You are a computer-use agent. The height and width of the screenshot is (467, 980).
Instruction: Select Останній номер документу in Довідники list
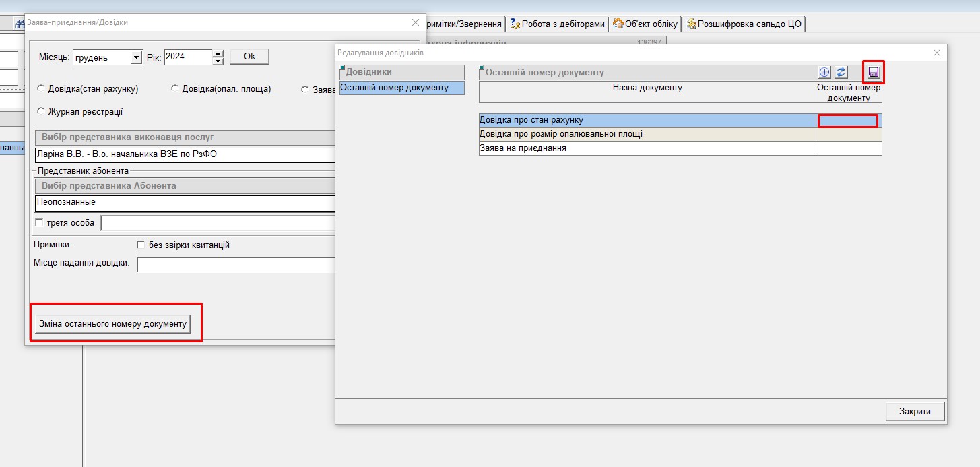pos(401,88)
